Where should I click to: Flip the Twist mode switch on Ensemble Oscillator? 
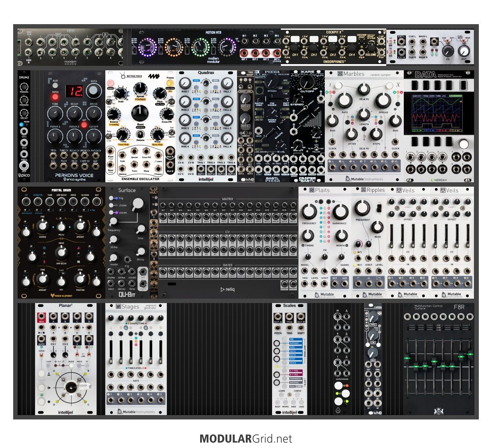coord(109,136)
